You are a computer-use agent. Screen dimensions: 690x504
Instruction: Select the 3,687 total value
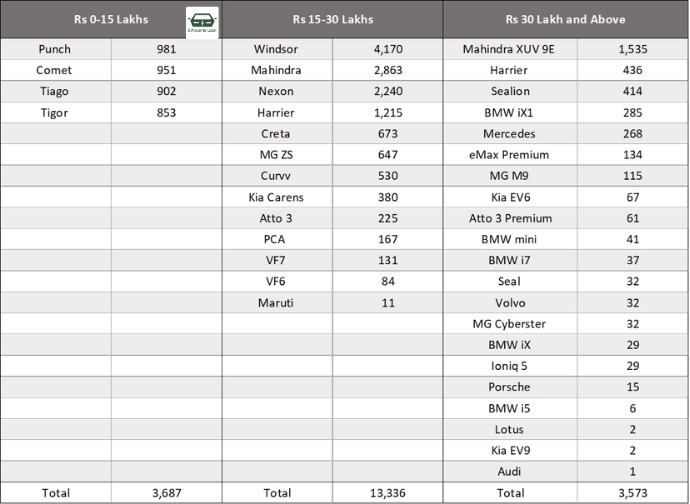[x=166, y=493]
